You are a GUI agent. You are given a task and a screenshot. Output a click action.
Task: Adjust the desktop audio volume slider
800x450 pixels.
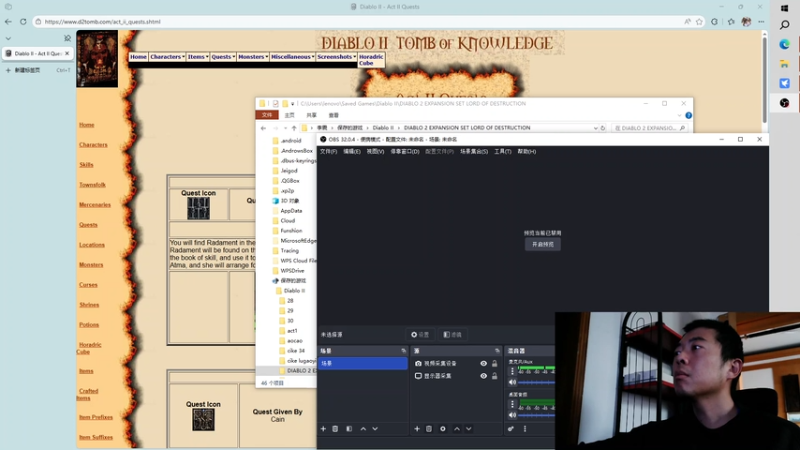tap(536, 415)
